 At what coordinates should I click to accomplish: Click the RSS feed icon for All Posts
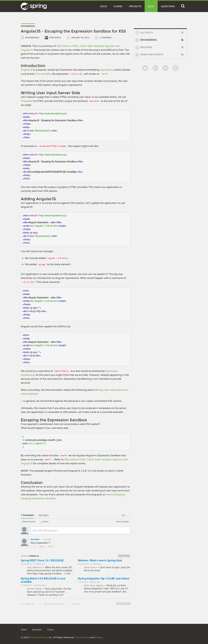pos(182,33)
